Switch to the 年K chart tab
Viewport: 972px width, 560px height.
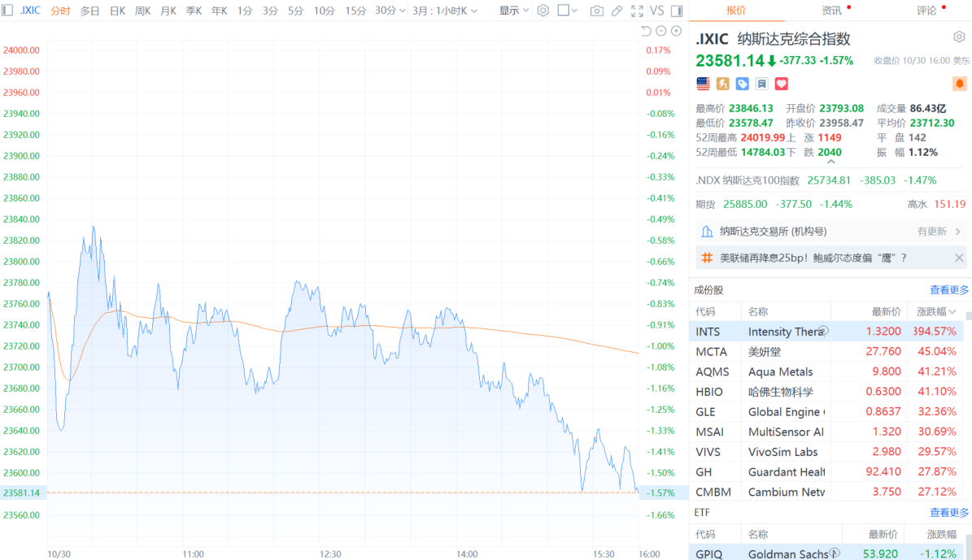219,11
